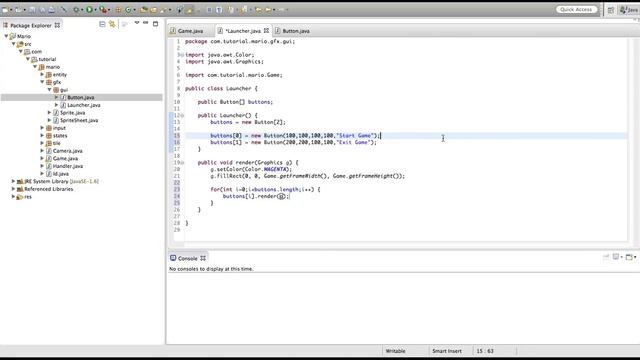640x360 pixels.
Task: Click the New file toolbar icon
Action: coord(4,10)
